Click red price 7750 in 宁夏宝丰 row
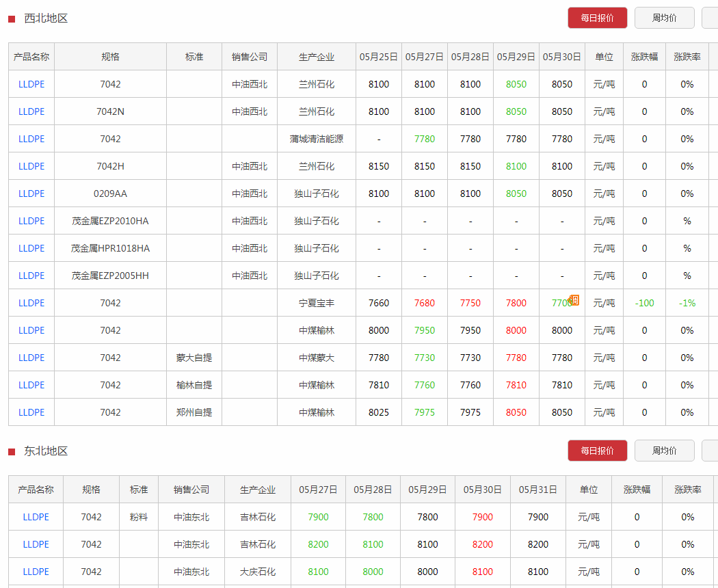Viewport: 718px width, 588px height. [470, 303]
